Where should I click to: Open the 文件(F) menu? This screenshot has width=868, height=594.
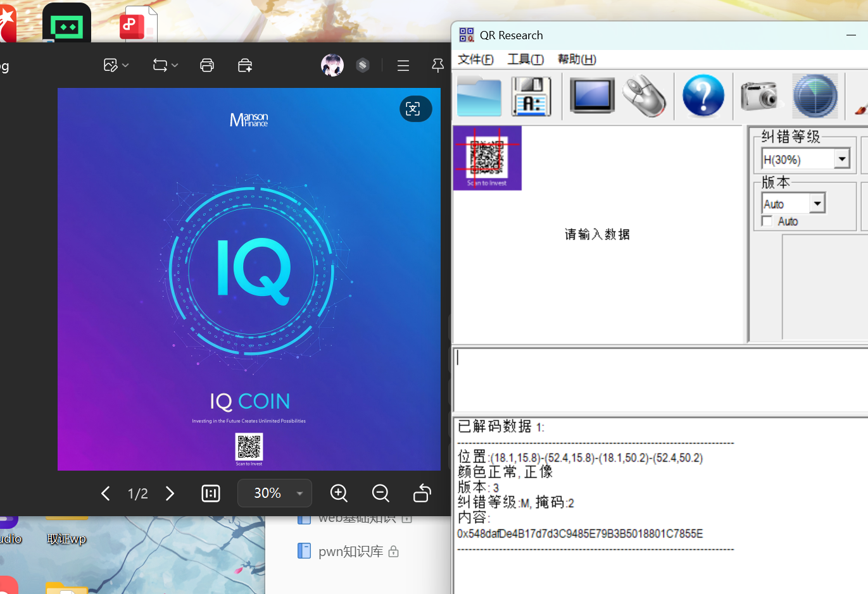pos(475,59)
